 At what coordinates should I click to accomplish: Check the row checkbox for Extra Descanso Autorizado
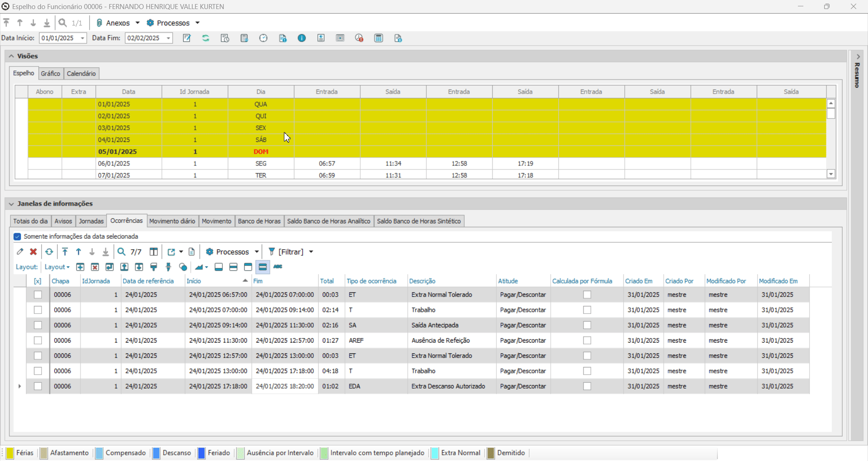tap(38, 386)
